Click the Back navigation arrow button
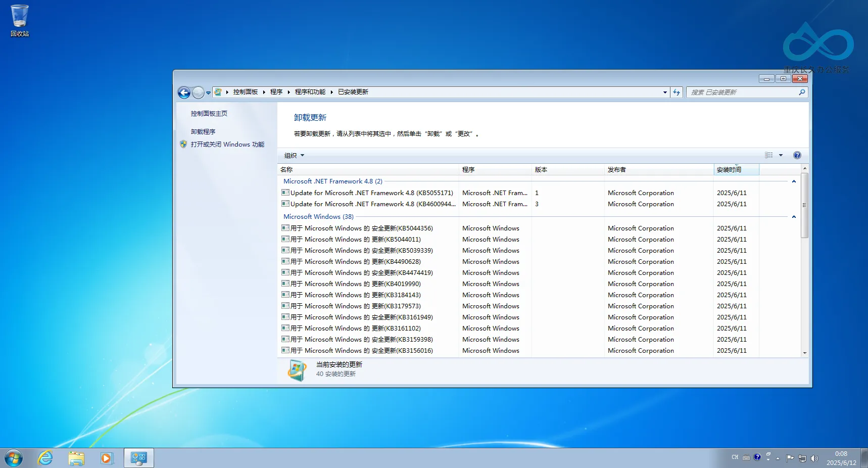868x468 pixels. (x=184, y=92)
